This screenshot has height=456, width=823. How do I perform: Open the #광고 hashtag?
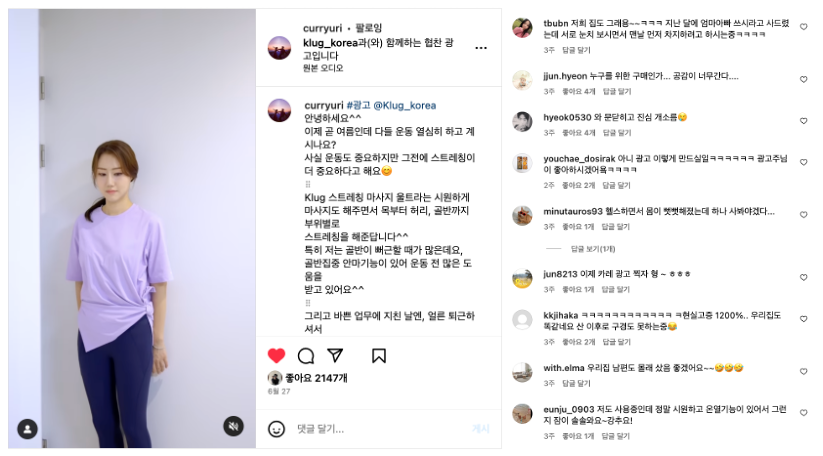coord(358,105)
